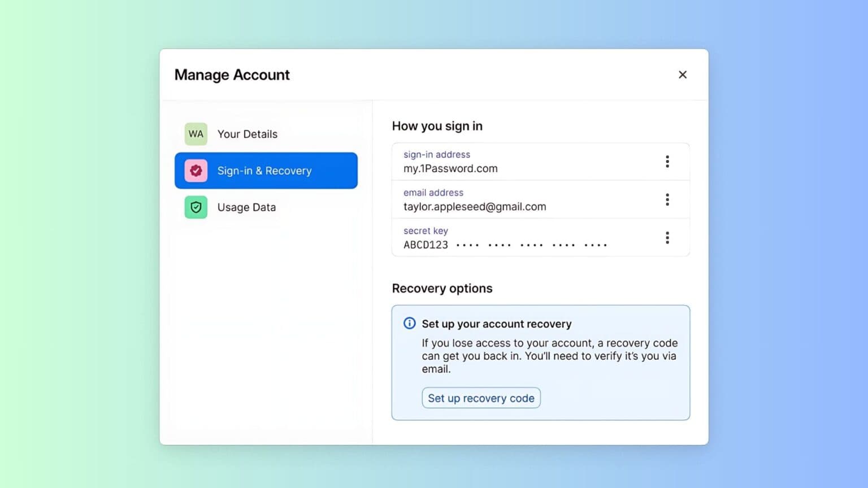Expand the email address three-dot menu
This screenshot has width=868, height=488.
pos(667,199)
